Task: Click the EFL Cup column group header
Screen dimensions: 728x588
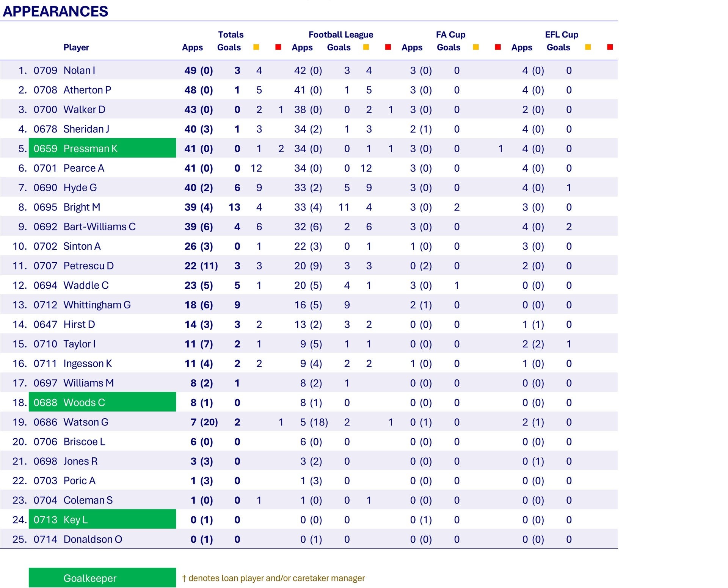Action: pyautogui.click(x=561, y=34)
